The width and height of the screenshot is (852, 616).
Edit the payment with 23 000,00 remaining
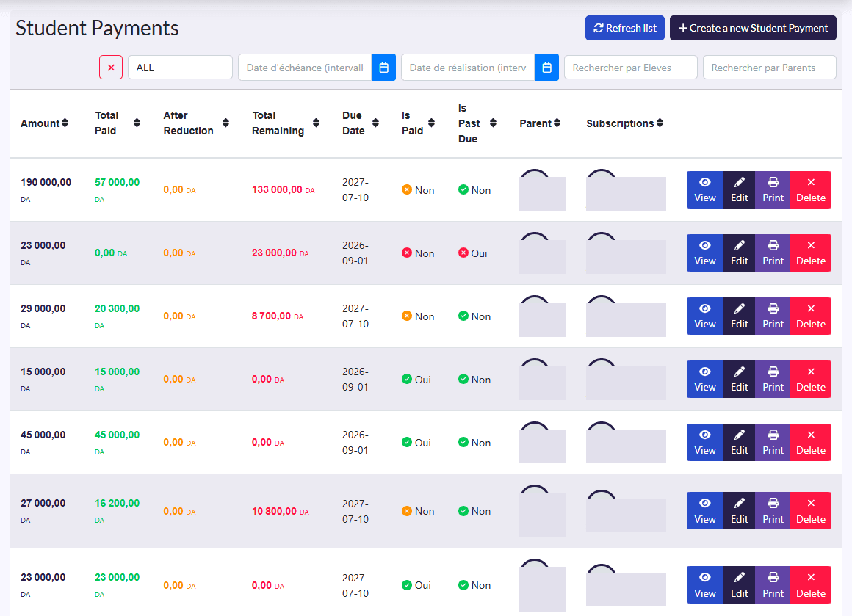click(739, 253)
